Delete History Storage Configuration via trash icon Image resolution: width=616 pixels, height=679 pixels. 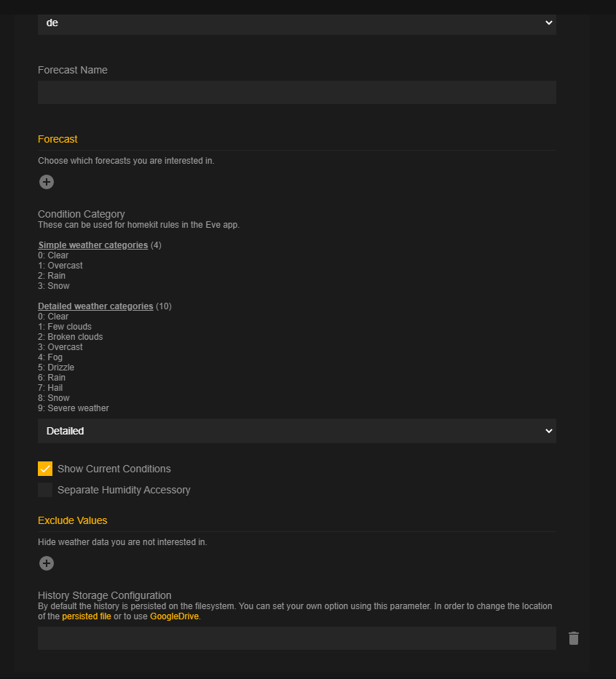pos(574,638)
